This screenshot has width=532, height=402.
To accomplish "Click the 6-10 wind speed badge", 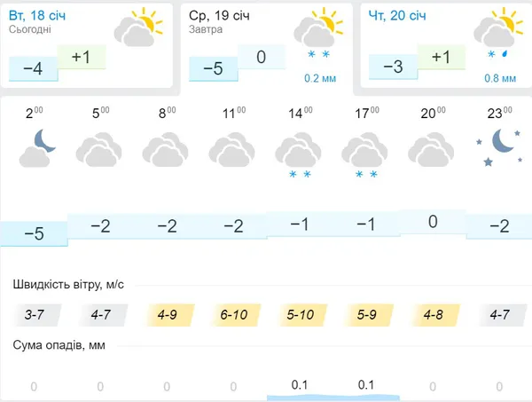I will 234,315.
